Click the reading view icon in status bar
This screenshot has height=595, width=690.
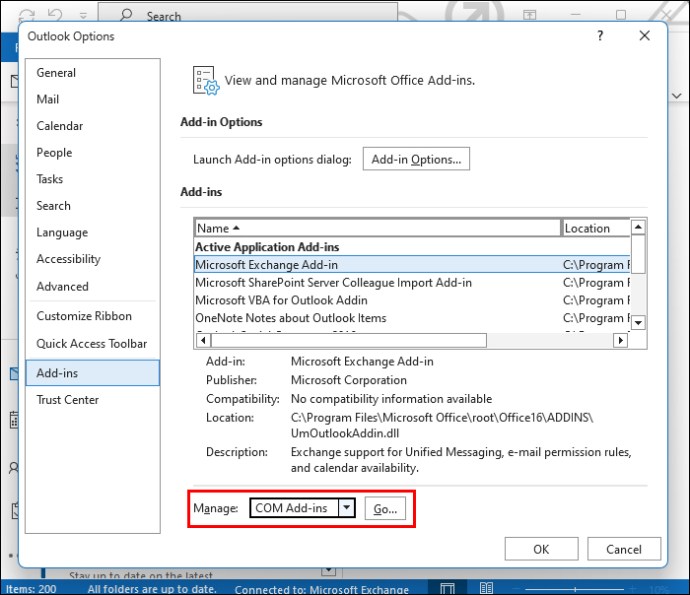(x=486, y=588)
